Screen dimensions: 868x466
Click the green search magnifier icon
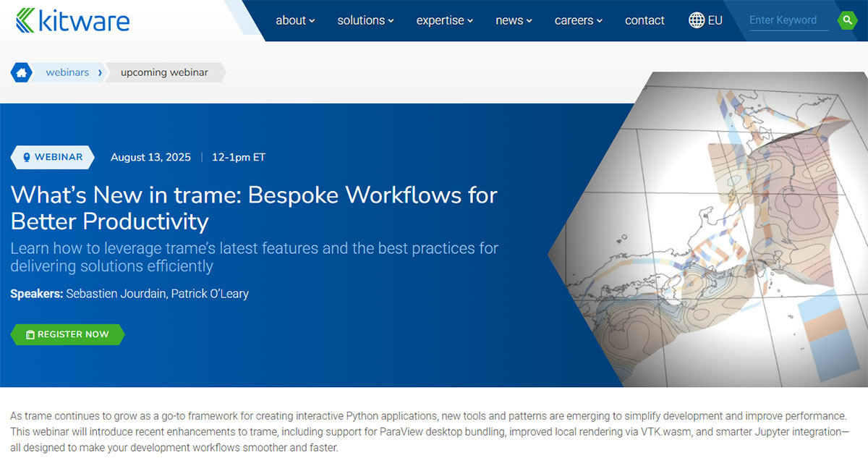pyautogui.click(x=848, y=20)
